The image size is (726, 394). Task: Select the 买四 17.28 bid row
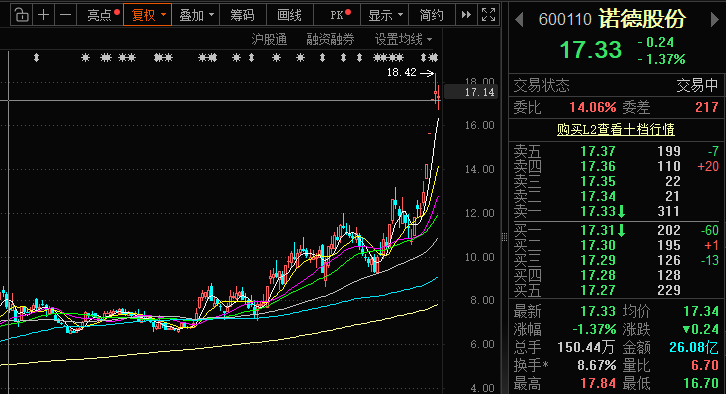click(616, 275)
